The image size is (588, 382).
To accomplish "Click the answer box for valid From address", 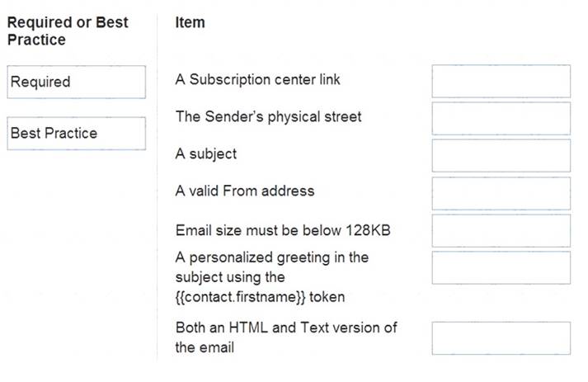I will pos(501,193).
